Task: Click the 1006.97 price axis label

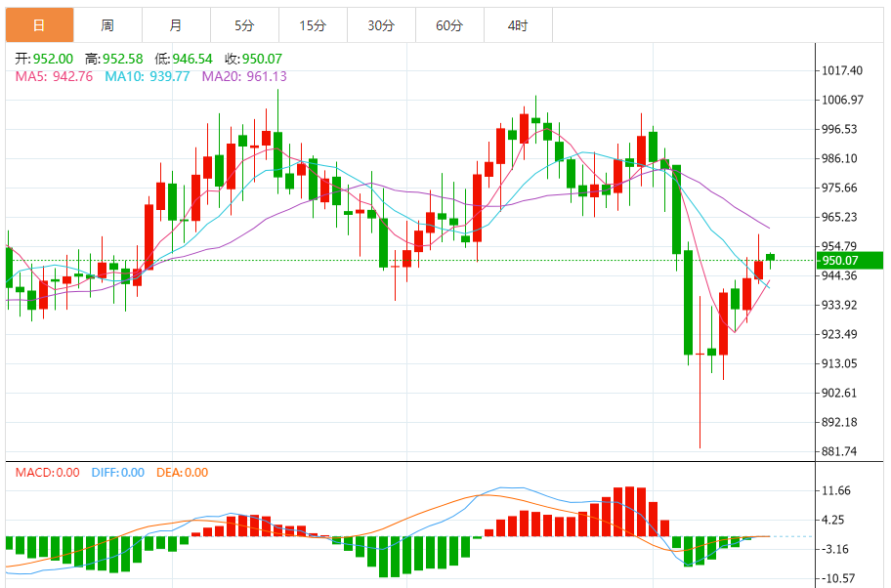Action: [x=842, y=100]
